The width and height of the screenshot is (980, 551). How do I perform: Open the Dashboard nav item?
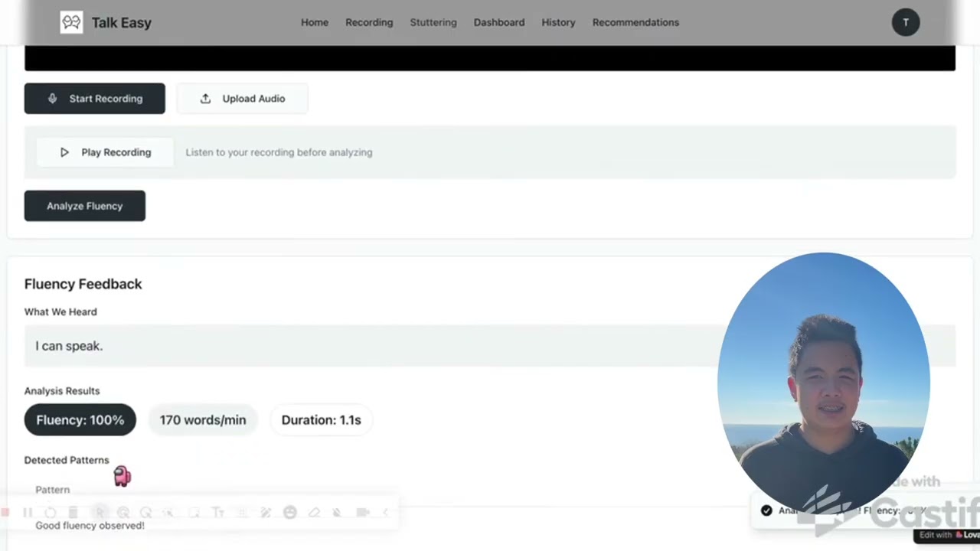(x=499, y=22)
